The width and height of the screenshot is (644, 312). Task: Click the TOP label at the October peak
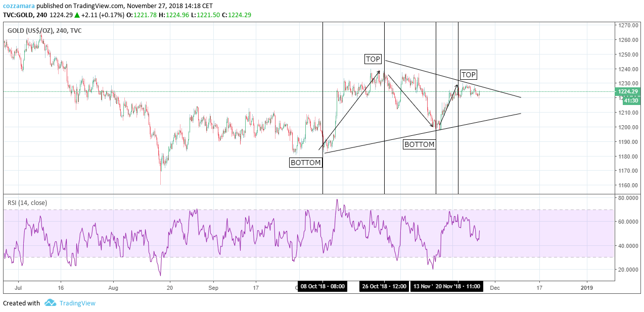point(373,59)
